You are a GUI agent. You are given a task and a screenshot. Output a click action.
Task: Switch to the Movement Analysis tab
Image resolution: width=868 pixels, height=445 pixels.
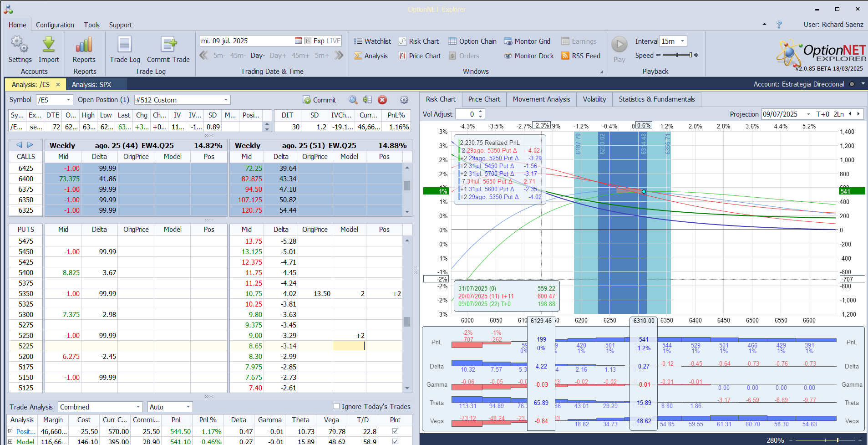tap(541, 99)
